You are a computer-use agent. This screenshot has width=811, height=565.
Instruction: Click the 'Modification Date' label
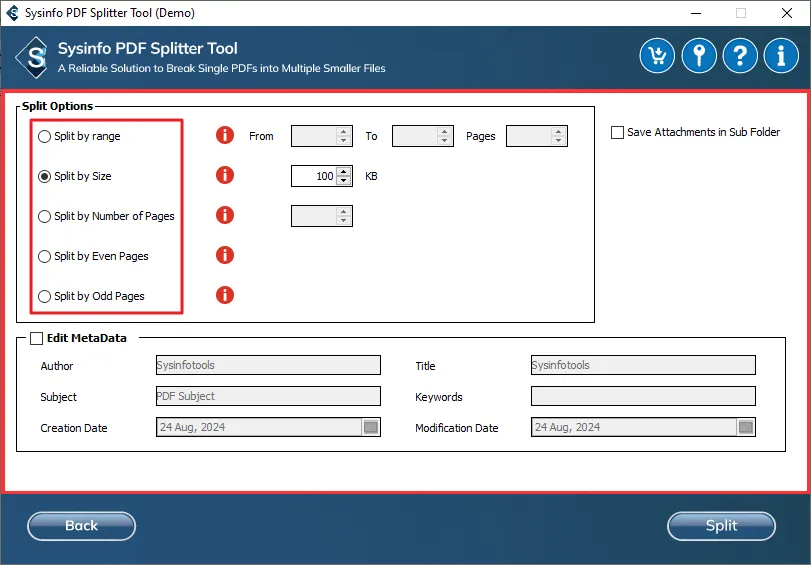coord(457,428)
